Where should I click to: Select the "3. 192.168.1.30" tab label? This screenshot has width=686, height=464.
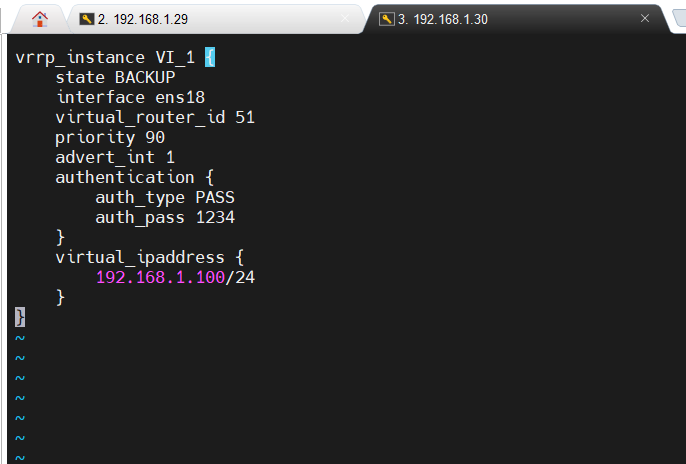click(442, 19)
